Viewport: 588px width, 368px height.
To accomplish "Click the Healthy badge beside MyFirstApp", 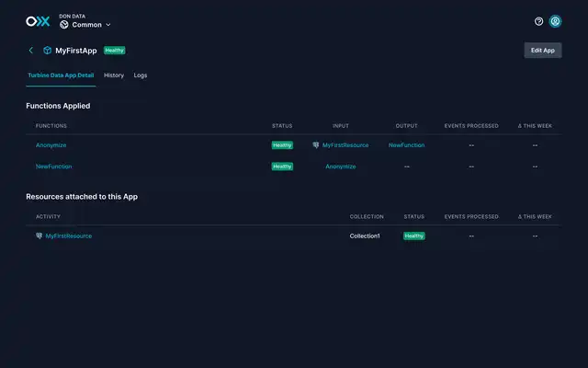I will tap(114, 51).
